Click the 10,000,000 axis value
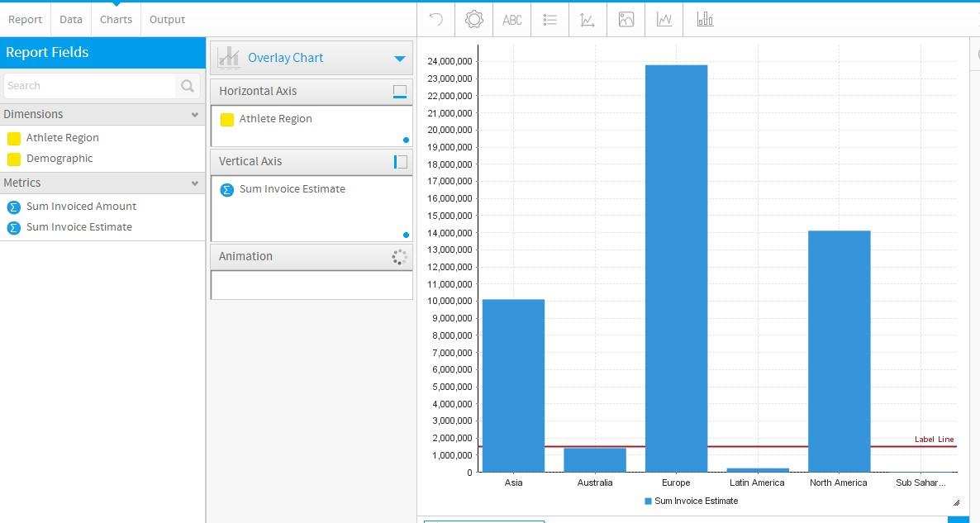The width and height of the screenshot is (980, 523). [x=450, y=301]
